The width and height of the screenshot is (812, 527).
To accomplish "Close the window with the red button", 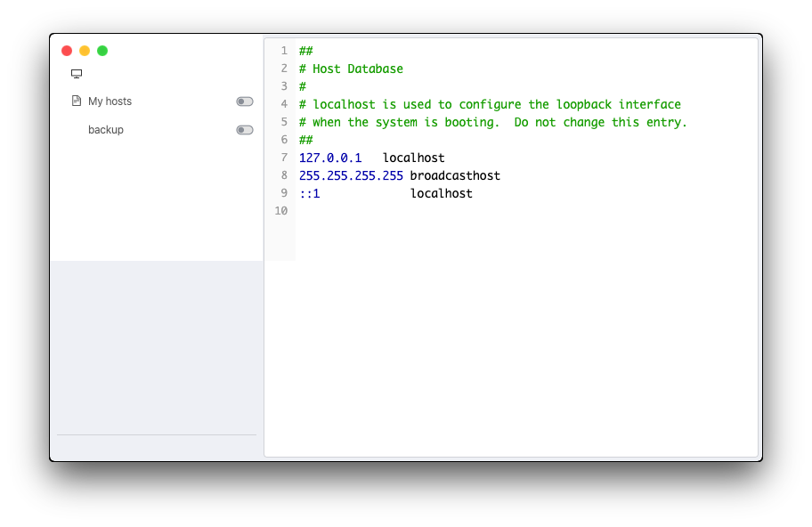I will tap(67, 51).
